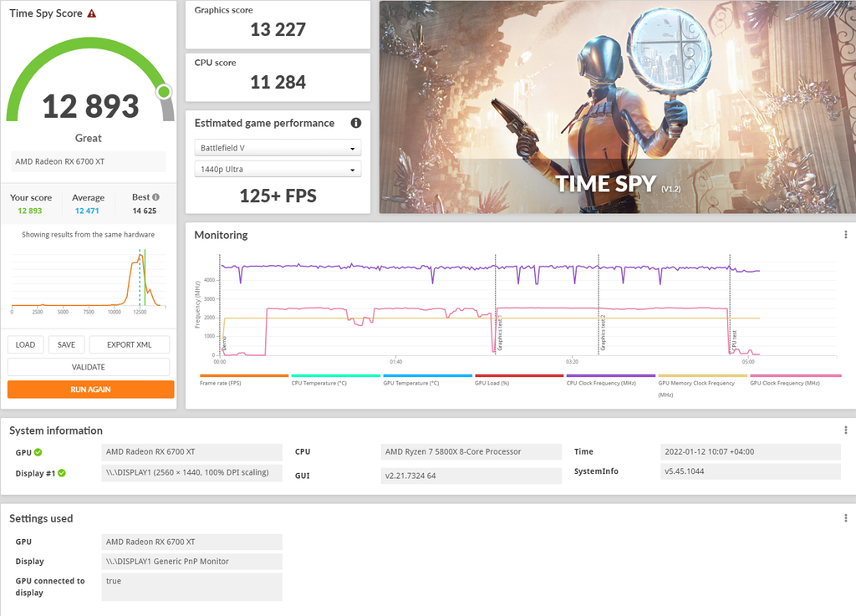This screenshot has height=616, width=856.
Task: Click the Best score value 14 625
Action: (145, 211)
